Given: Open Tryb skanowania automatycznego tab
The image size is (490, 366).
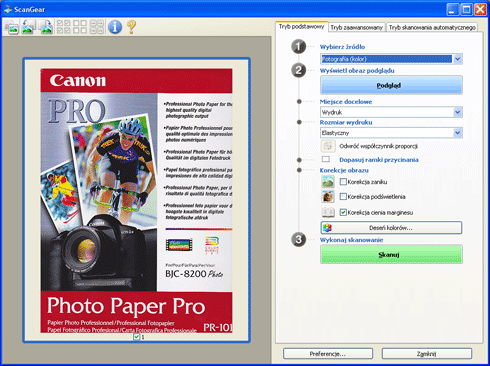Looking at the screenshot, I should 432,27.
